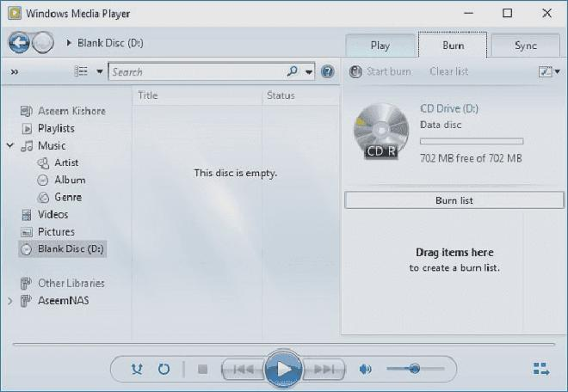The width and height of the screenshot is (568, 392).
Task: Select Playlists in the navigation tree
Action: 56,128
